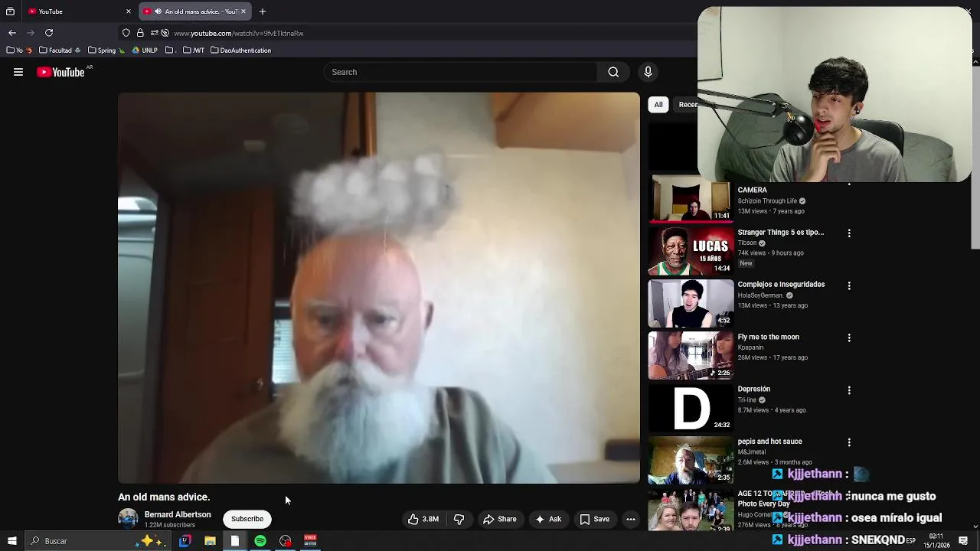This screenshot has width=980, height=551.
Task: Open the Yo bookmark folder
Action: [19, 51]
